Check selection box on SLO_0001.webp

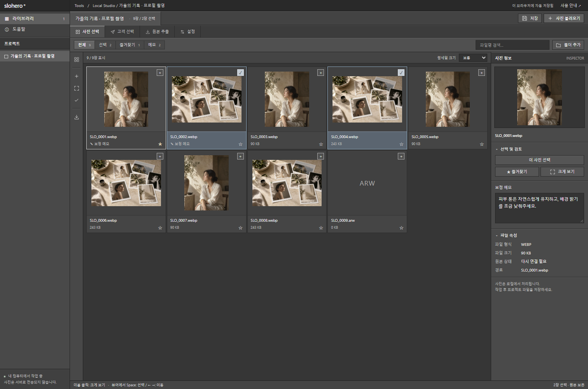160,72
